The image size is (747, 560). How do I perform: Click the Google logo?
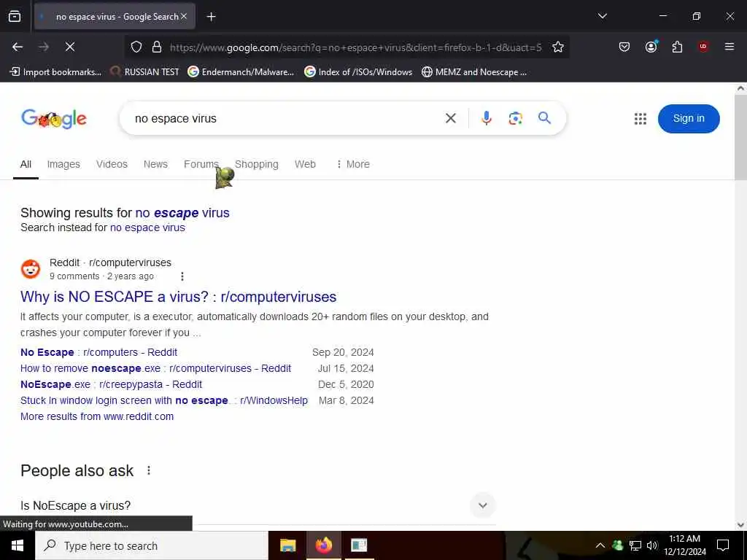54,119
